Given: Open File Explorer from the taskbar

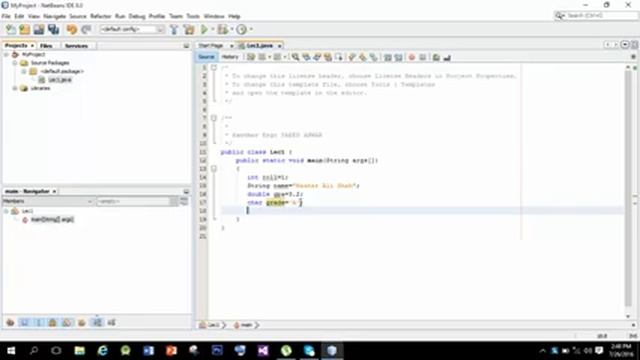Looking at the screenshot, I should [80, 350].
